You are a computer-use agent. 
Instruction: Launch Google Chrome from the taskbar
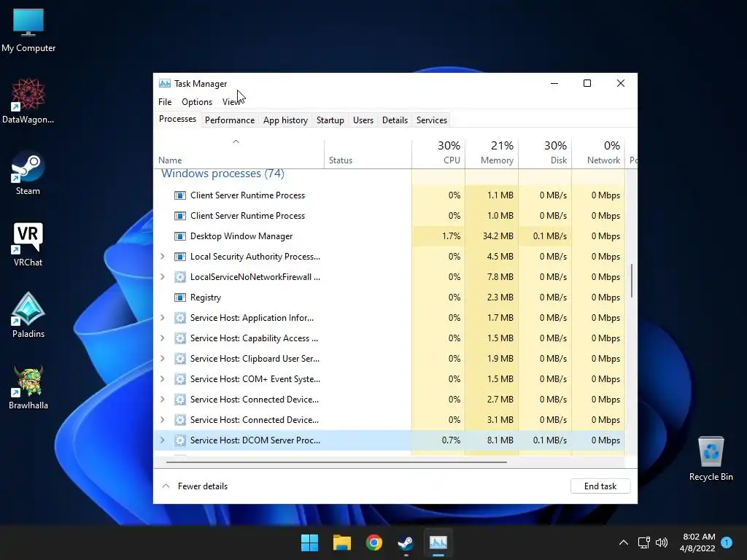pyautogui.click(x=374, y=542)
